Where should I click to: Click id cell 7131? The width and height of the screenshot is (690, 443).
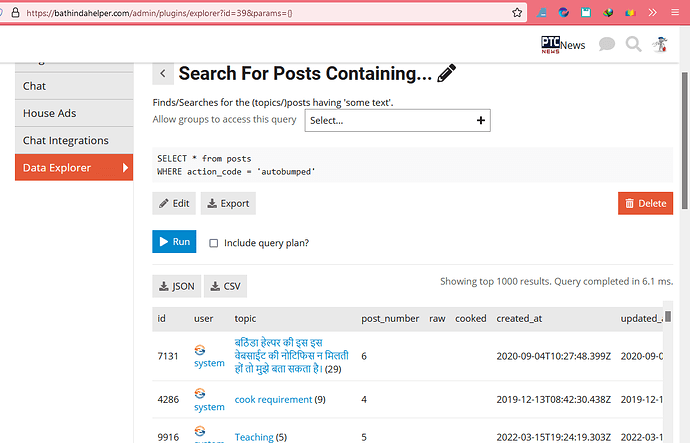click(x=168, y=356)
